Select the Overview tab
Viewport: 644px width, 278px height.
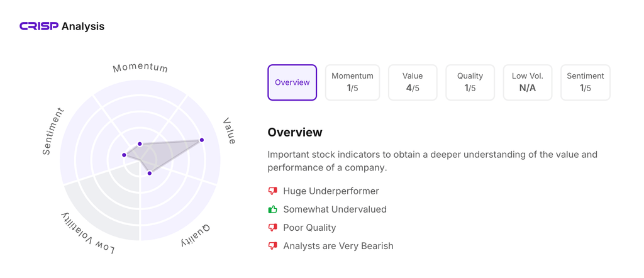(292, 82)
